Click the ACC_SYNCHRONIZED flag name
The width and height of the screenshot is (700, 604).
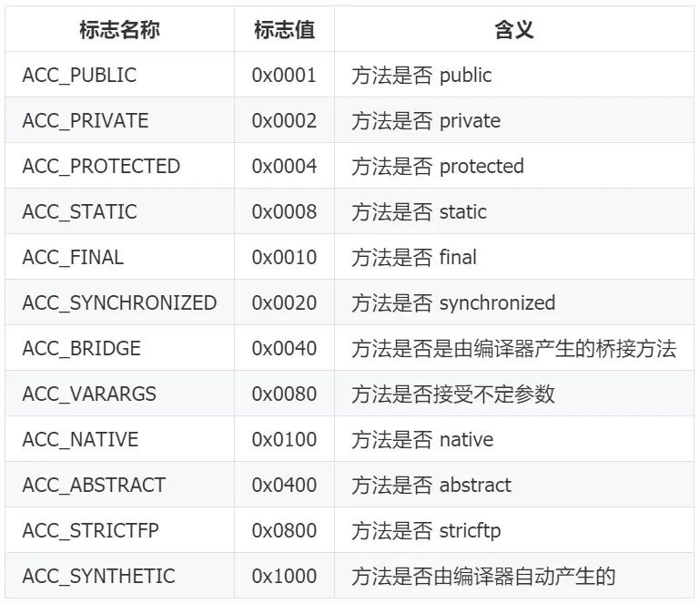[119, 302]
